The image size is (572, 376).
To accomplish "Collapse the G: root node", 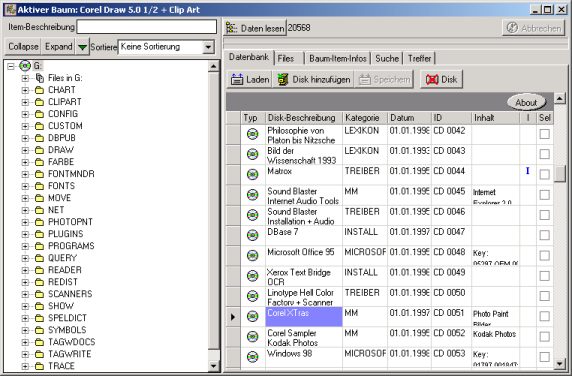I will 11,66.
